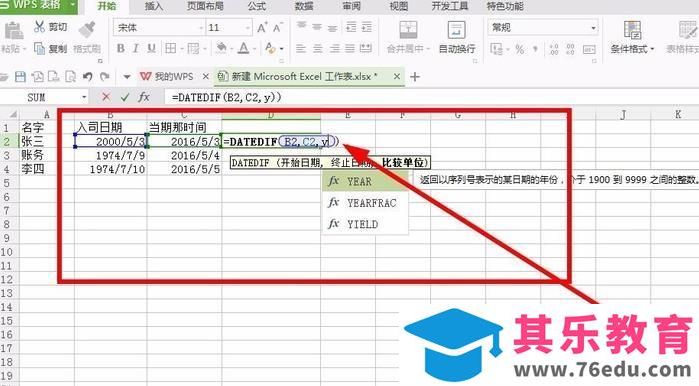This screenshot has height=386, width=699.
Task: Open the number format 常规 dropdown
Action: (x=593, y=28)
